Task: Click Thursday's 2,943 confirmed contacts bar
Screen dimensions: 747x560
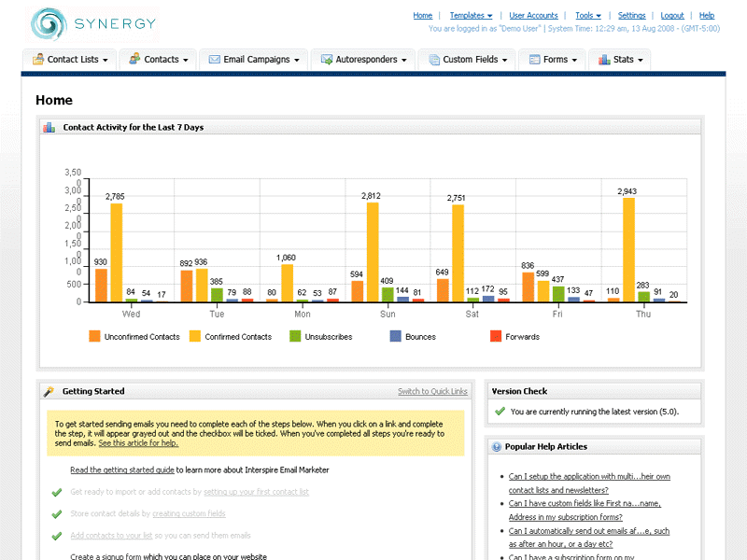Action: coord(628,249)
